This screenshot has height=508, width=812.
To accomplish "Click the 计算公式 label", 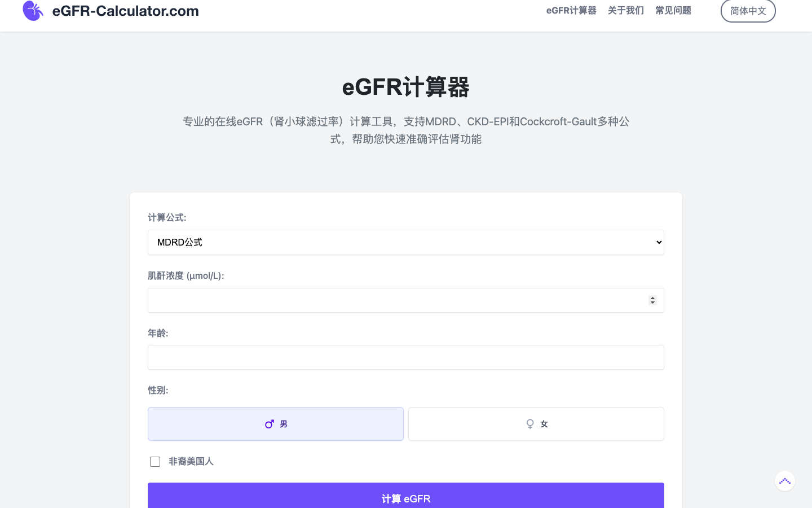I will click(167, 217).
